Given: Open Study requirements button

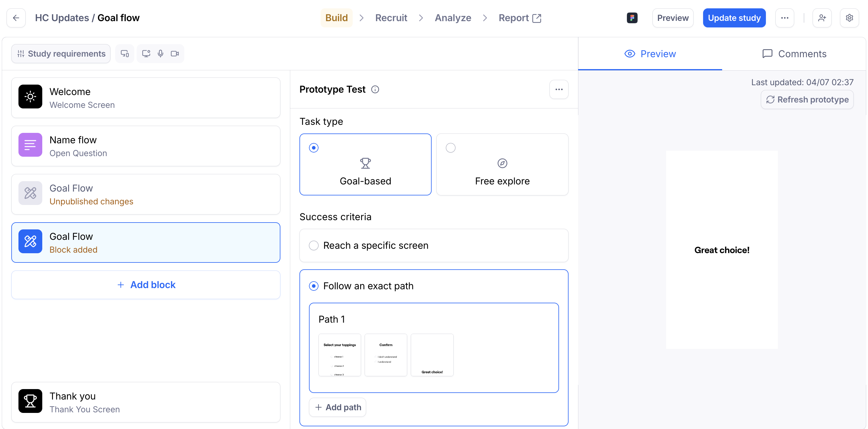Looking at the screenshot, I should (61, 54).
